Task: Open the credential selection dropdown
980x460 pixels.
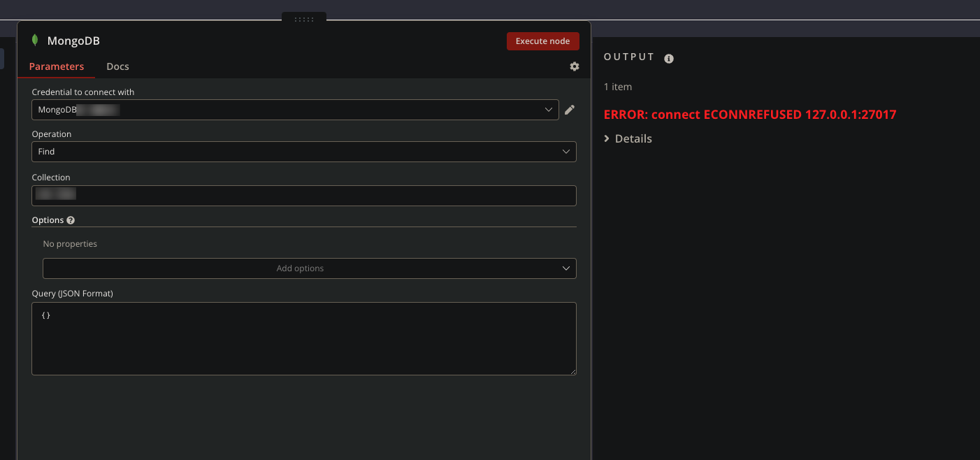Action: tap(295, 110)
